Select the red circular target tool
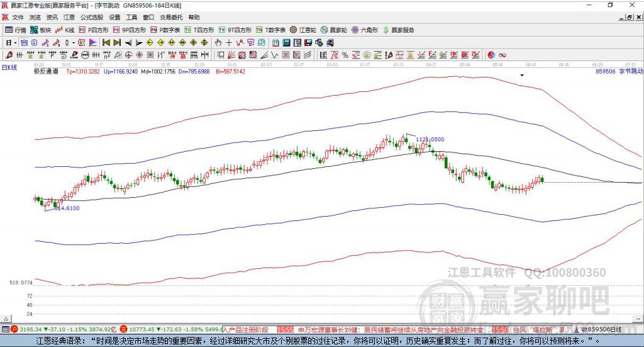The image size is (644, 347). coord(128,55)
